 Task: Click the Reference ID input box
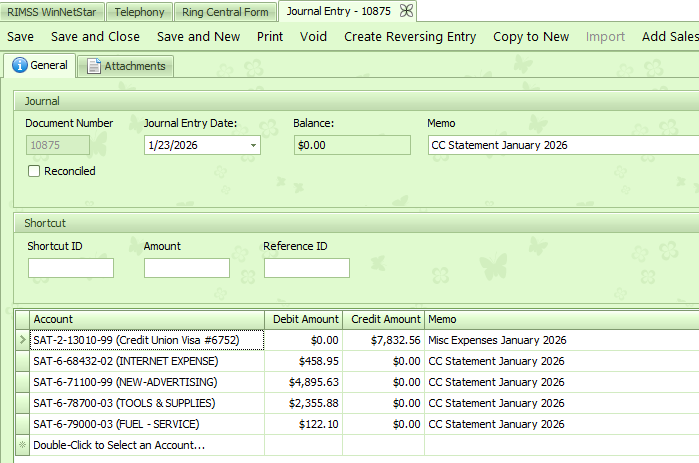coord(307,268)
